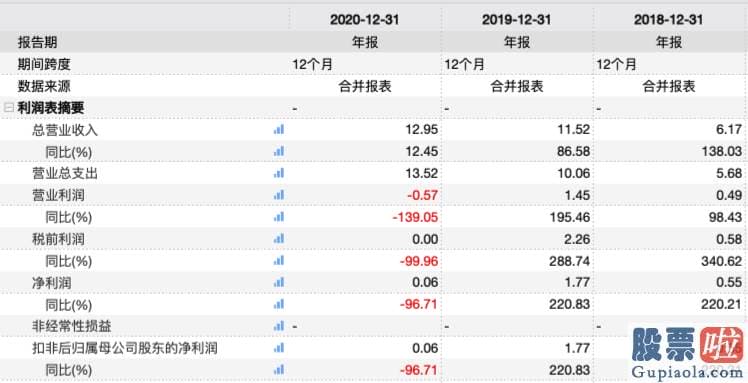Image resolution: width=748 pixels, height=383 pixels.
Task: Open chart icon for 同比 -99.96 row
Action: pyautogui.click(x=279, y=261)
